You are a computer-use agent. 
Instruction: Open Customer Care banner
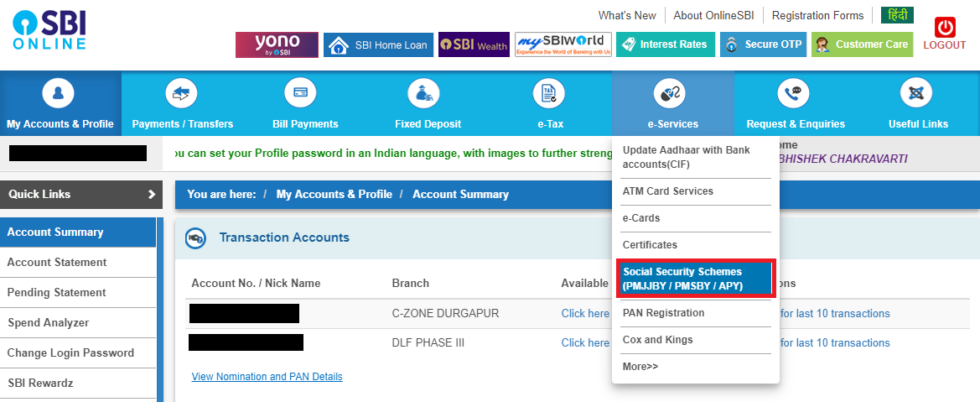(x=862, y=44)
